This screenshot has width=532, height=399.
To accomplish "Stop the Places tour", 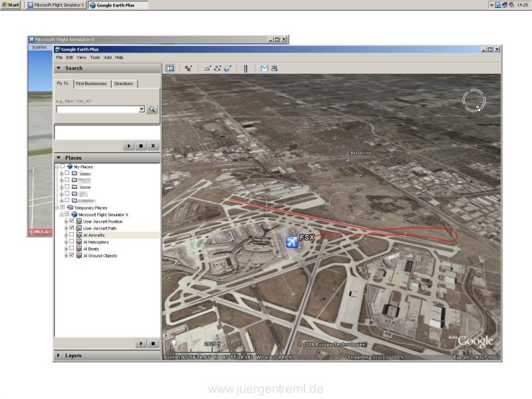I will click(153, 343).
